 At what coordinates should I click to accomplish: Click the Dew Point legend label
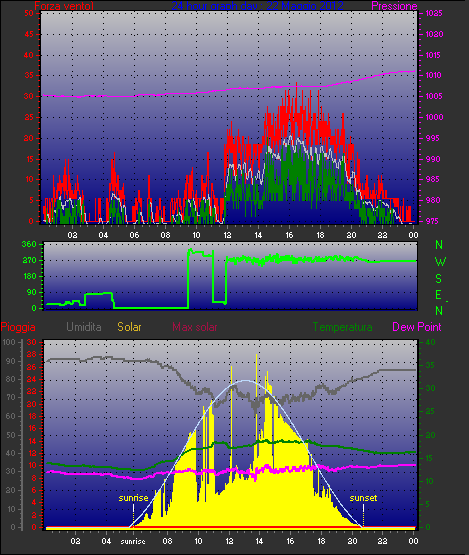tap(417, 327)
